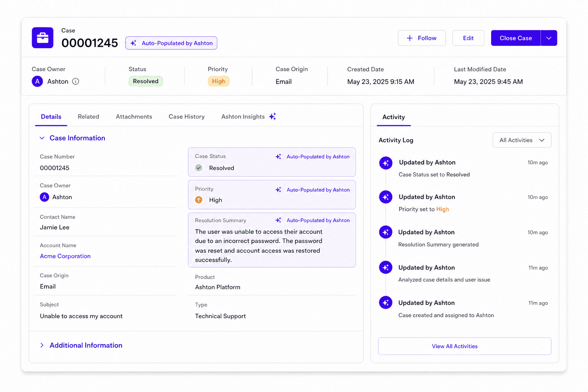This screenshot has height=392, width=588.
Task: Click Technical Support type value
Action: coord(220,316)
